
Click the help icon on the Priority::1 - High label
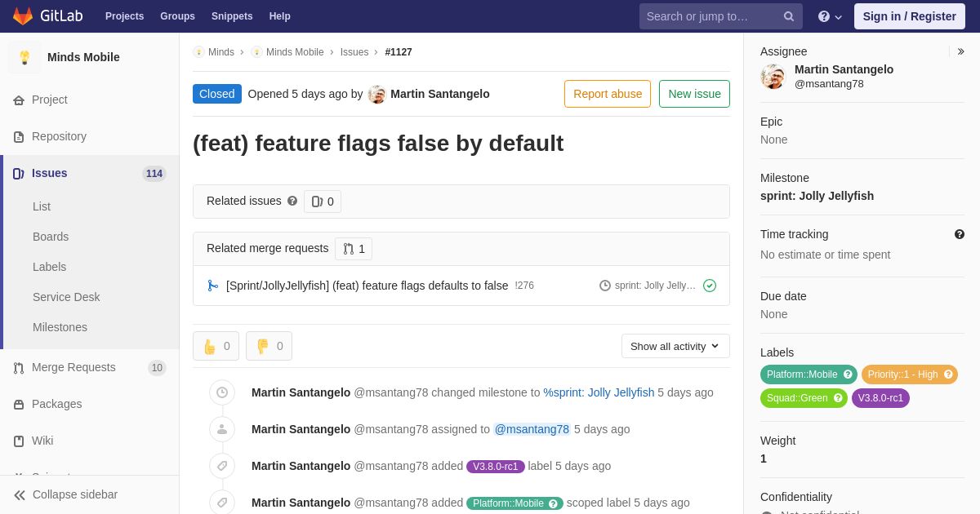click(x=948, y=374)
